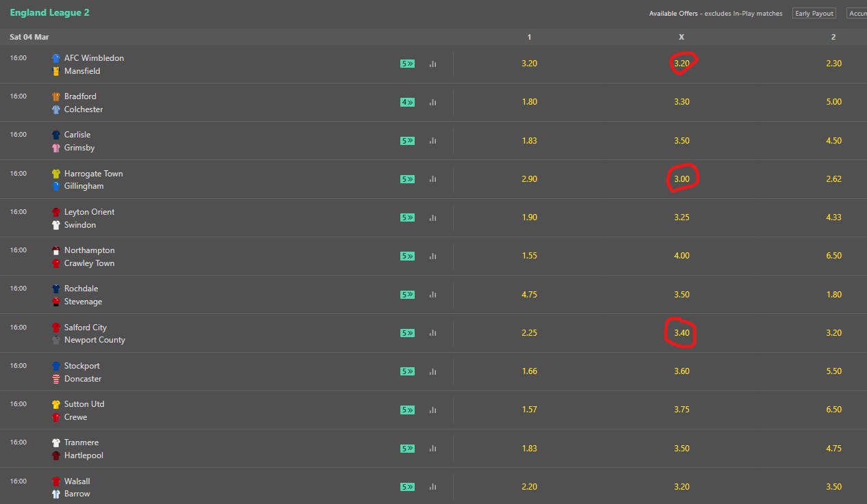Back Newport County away win at 3.20
This screenshot has width=867, height=504.
(833, 333)
